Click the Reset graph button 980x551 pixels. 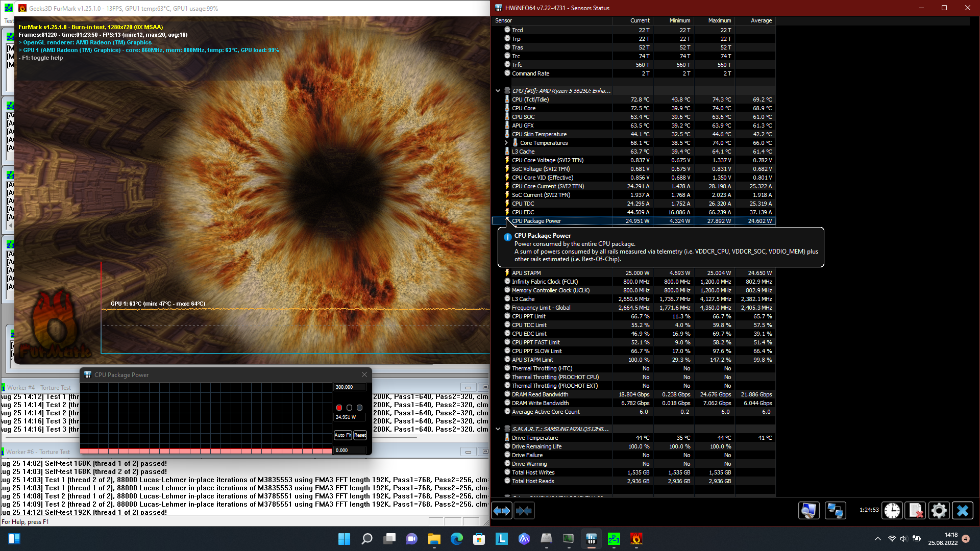360,435
